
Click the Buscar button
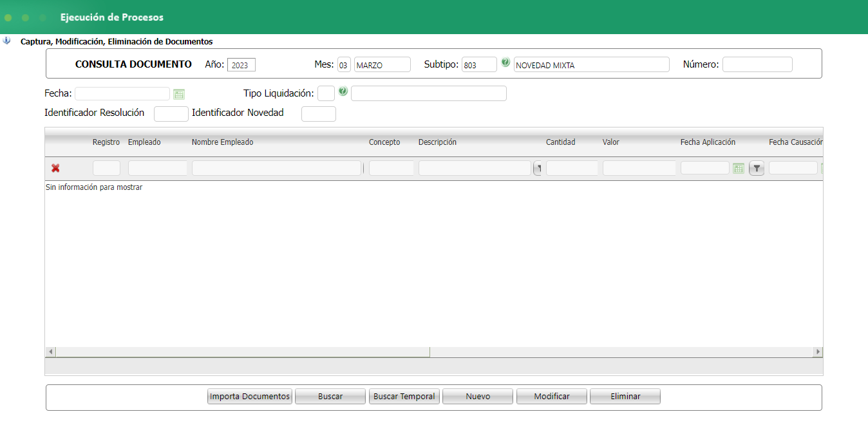click(x=330, y=396)
